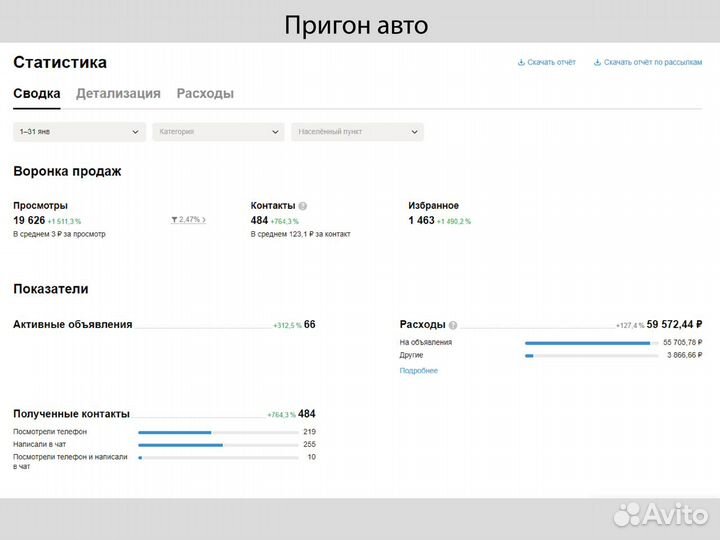Viewport: 720px width, 540px height.
Task: Click the Контакты value 484 in funnel
Action: (259, 220)
